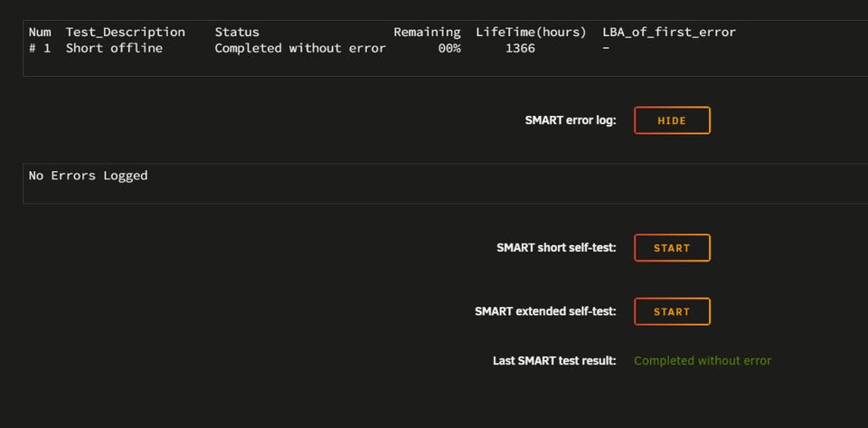Click the '# 1' test number entry

click(40, 48)
